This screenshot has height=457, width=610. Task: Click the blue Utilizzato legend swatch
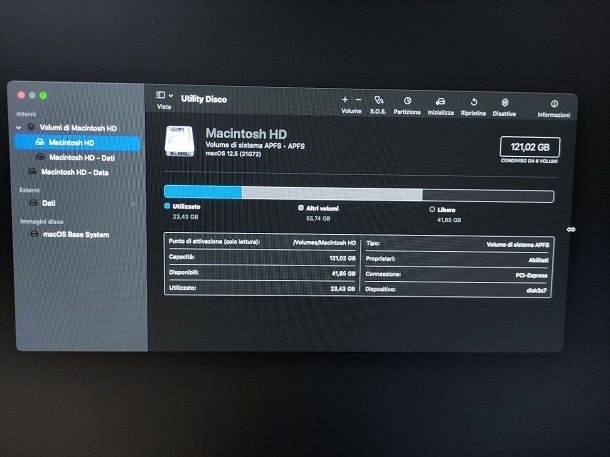click(x=167, y=206)
